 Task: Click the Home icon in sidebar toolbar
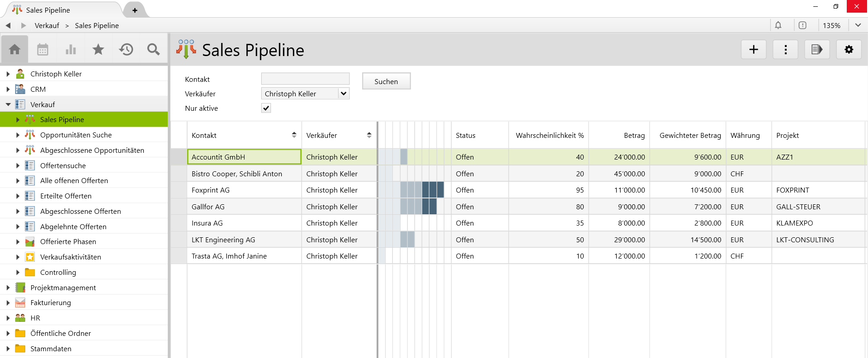(14, 49)
